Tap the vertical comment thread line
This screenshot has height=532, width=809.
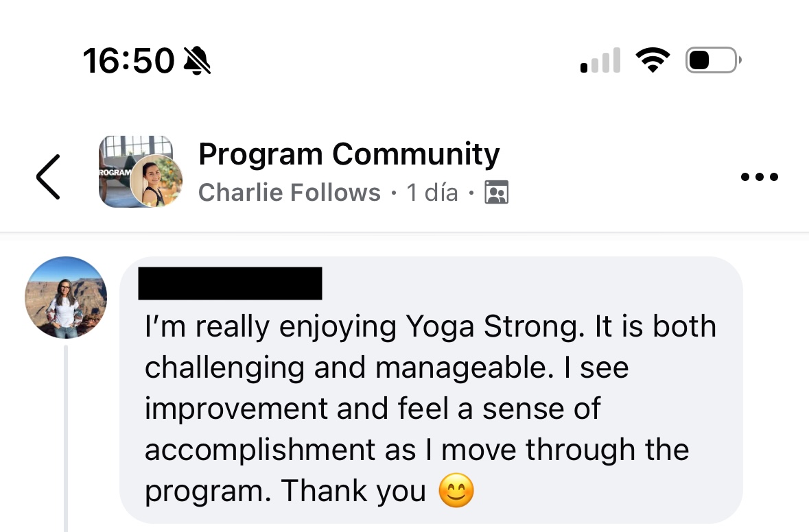pyautogui.click(x=66, y=439)
